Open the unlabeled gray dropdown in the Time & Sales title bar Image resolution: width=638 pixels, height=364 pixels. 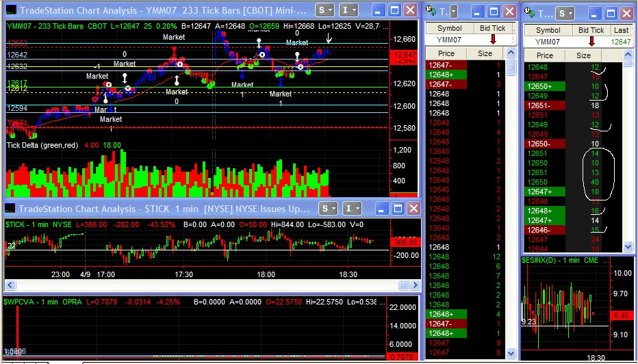click(x=454, y=11)
